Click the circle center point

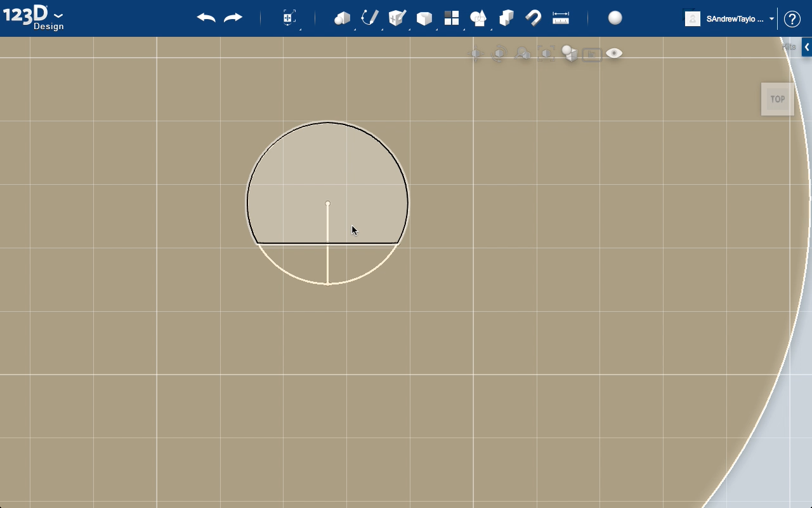pyautogui.click(x=328, y=203)
